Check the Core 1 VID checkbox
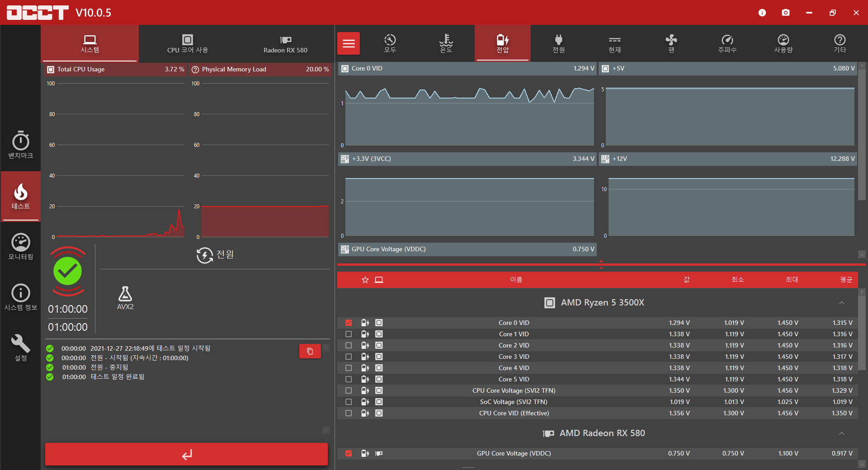This screenshot has width=868, height=470. pyautogui.click(x=349, y=334)
